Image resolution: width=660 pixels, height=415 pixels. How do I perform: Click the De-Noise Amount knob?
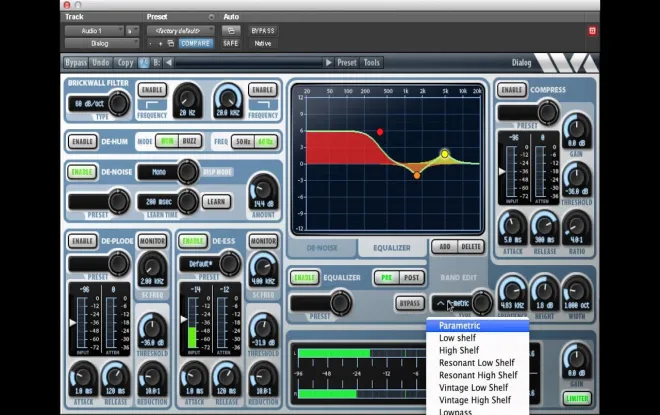click(263, 192)
